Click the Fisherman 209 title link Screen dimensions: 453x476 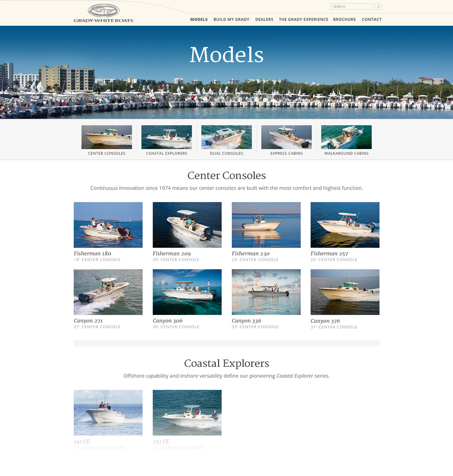172,253
